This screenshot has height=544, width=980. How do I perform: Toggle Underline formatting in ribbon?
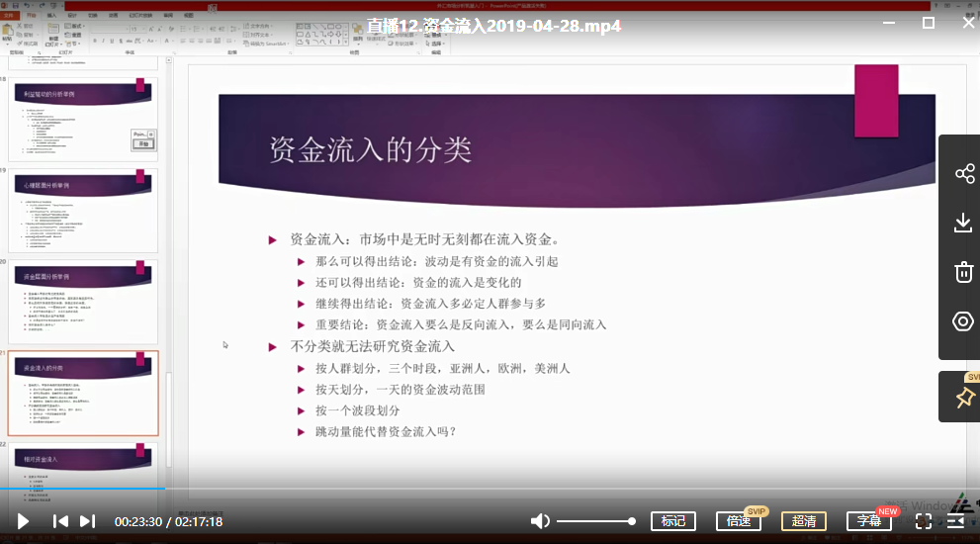pyautogui.click(x=112, y=41)
